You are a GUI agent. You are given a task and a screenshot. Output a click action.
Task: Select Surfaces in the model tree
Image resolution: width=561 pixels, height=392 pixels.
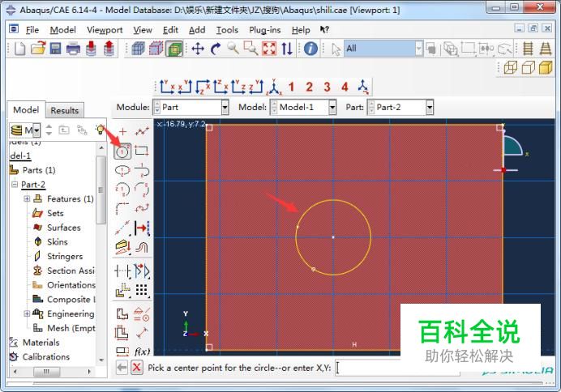pos(64,228)
